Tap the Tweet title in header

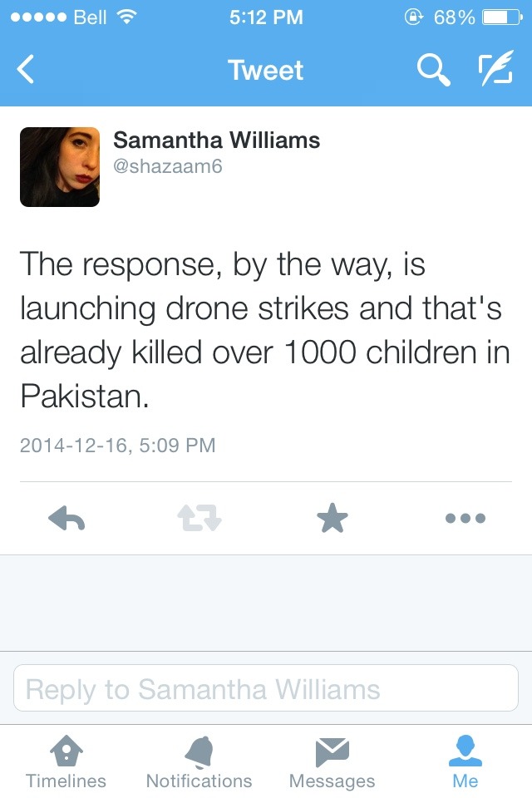pos(266,70)
